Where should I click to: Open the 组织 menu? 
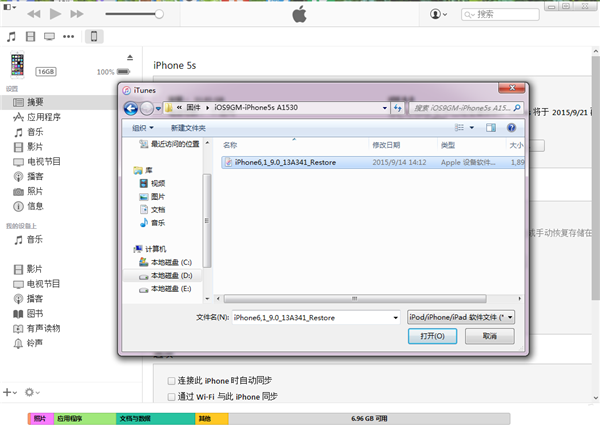point(143,128)
